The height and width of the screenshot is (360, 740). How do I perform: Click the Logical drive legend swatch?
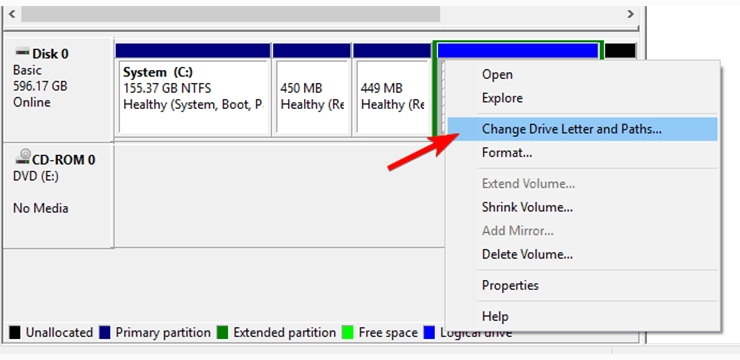pos(429,333)
